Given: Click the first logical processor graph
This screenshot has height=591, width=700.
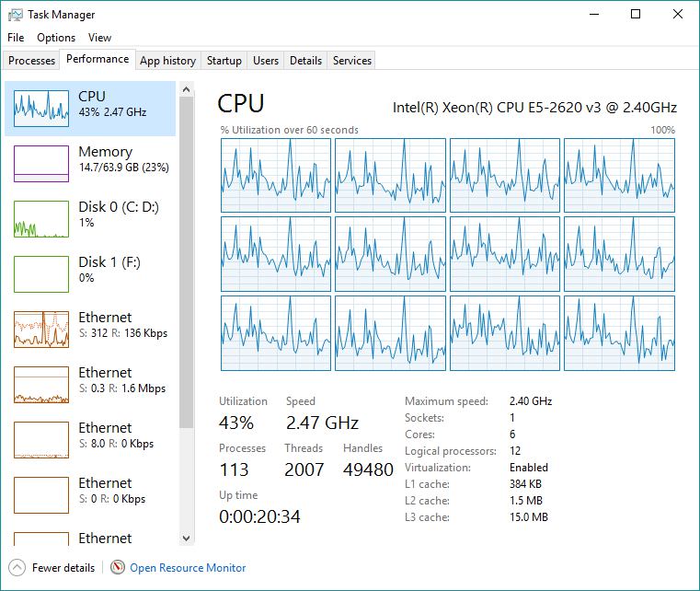Looking at the screenshot, I should (x=275, y=176).
